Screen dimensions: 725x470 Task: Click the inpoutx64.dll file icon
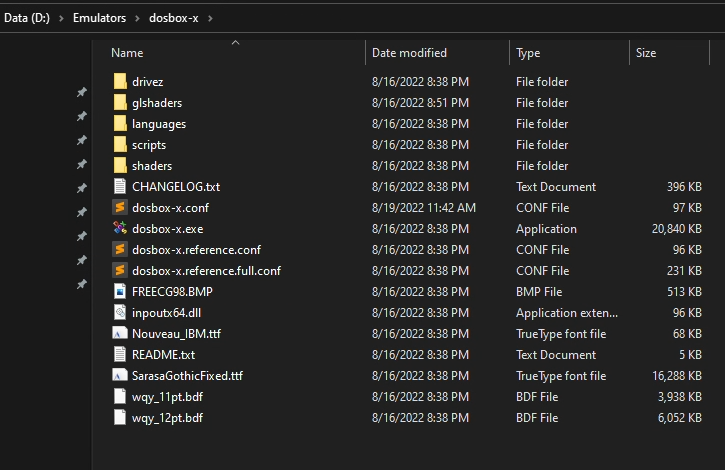pos(120,312)
